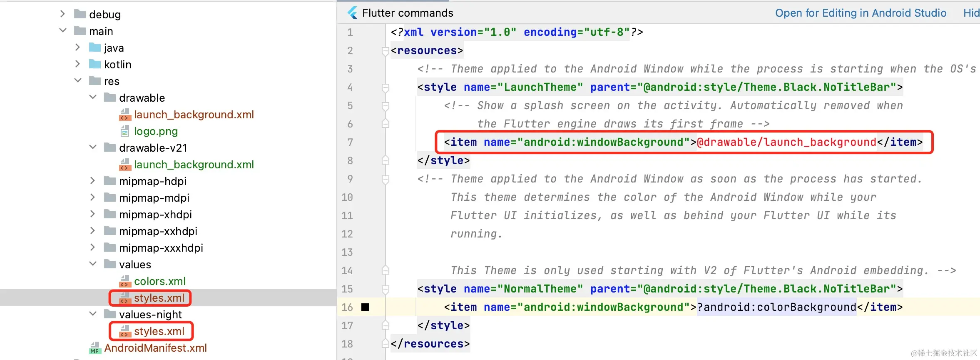The image size is (980, 360).
Task: Click XML icon of values-night styles.xml
Action: click(125, 332)
